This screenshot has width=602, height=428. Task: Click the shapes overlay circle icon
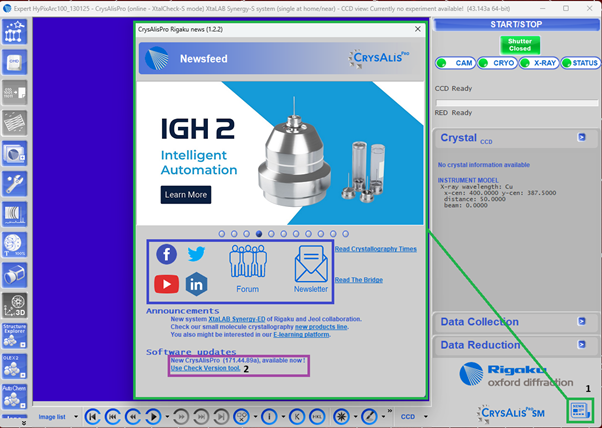pos(242,416)
